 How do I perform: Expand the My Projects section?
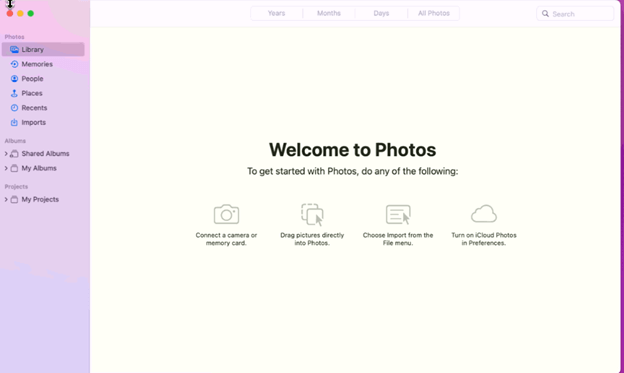pyautogui.click(x=6, y=199)
